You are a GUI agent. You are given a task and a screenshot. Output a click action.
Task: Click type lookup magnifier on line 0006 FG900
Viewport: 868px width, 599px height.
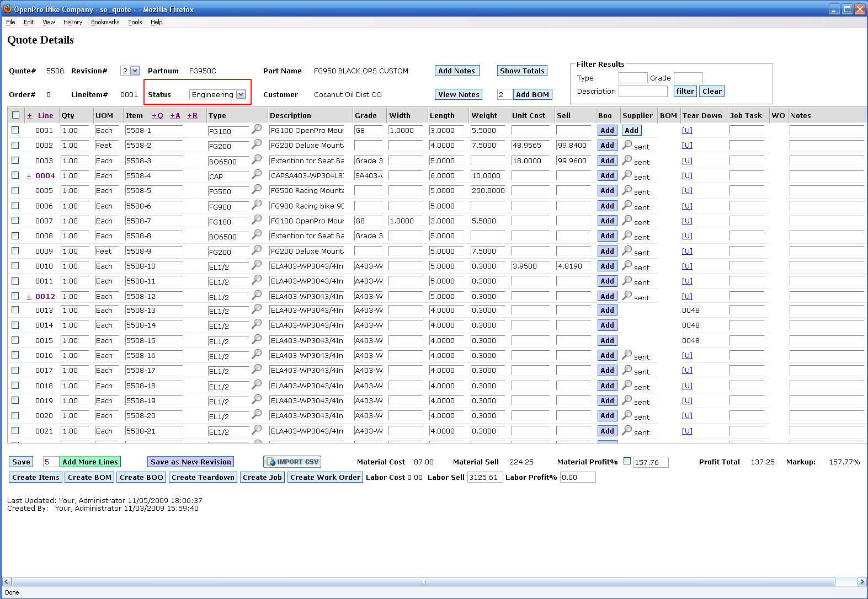[x=257, y=205]
